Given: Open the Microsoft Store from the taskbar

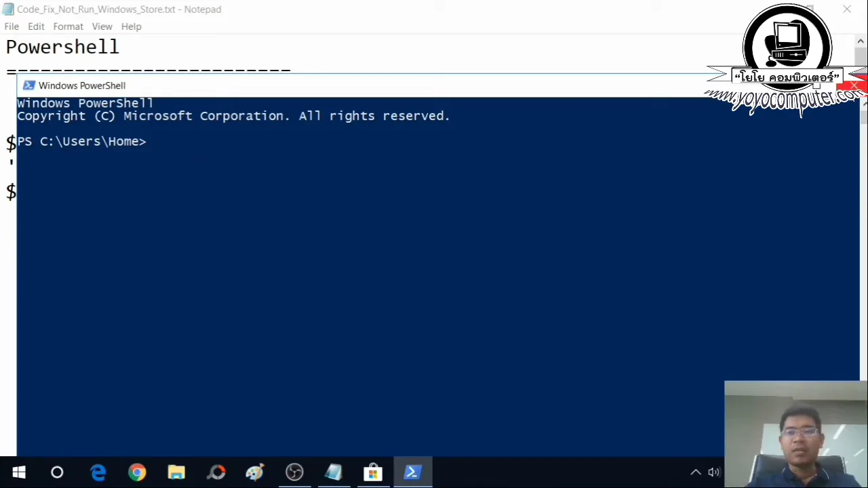Looking at the screenshot, I should click(x=373, y=472).
